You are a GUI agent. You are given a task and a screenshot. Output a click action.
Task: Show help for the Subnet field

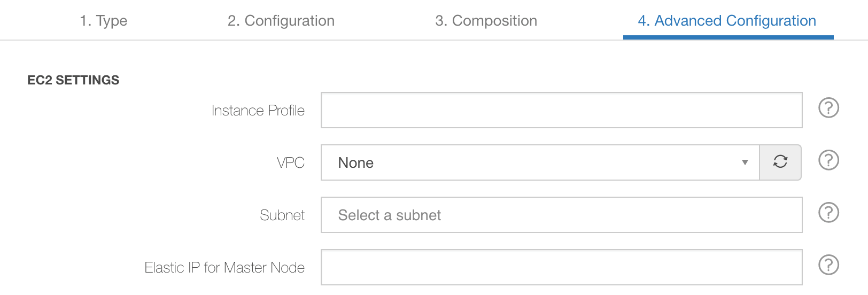pos(828,213)
